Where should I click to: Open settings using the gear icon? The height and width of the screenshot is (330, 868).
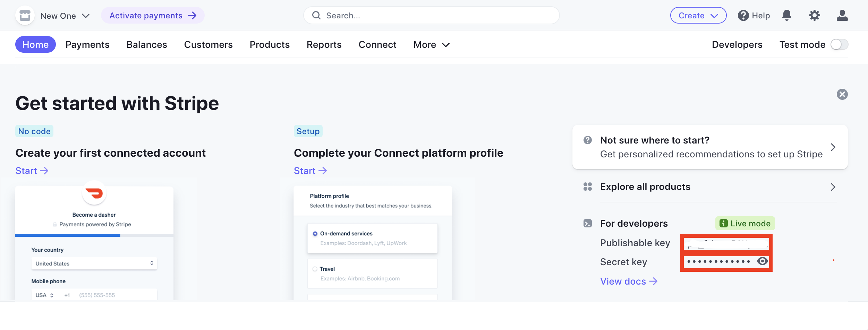pyautogui.click(x=814, y=15)
